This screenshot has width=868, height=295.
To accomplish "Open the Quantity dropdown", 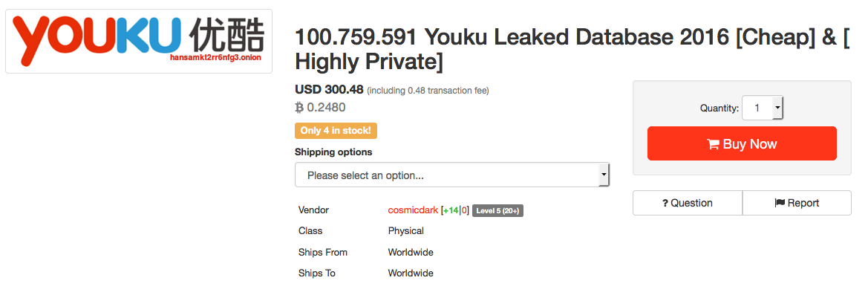I will [x=763, y=108].
